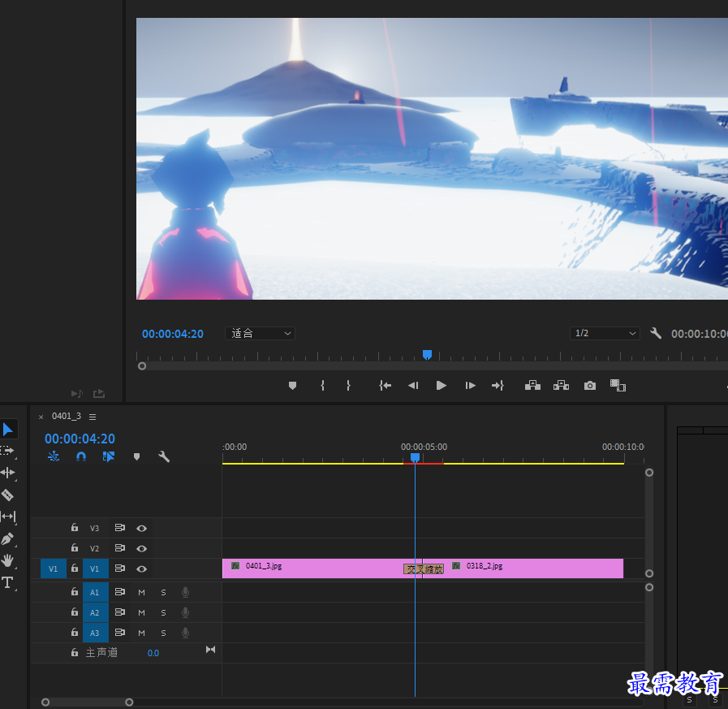
Task: Close the 0401_3 sequence tab
Action: click(41, 417)
